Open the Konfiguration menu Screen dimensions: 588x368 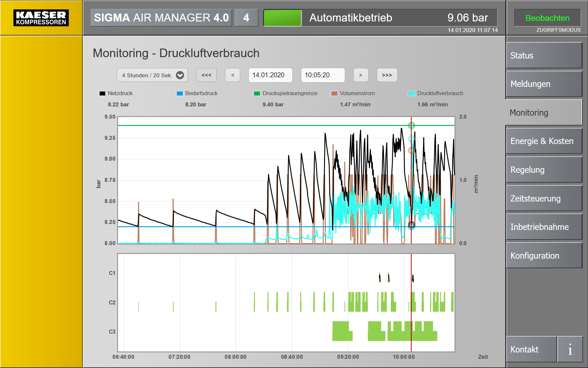[x=544, y=255]
